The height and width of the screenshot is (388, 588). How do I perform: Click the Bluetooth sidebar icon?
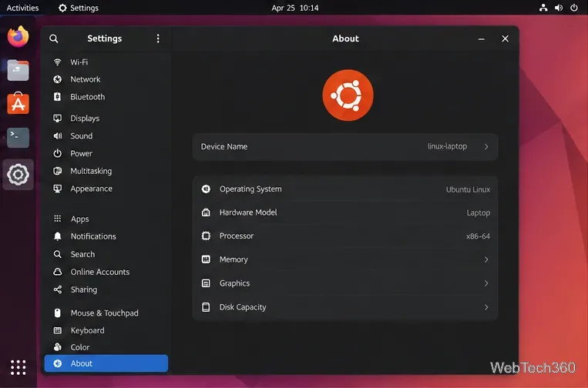point(57,97)
